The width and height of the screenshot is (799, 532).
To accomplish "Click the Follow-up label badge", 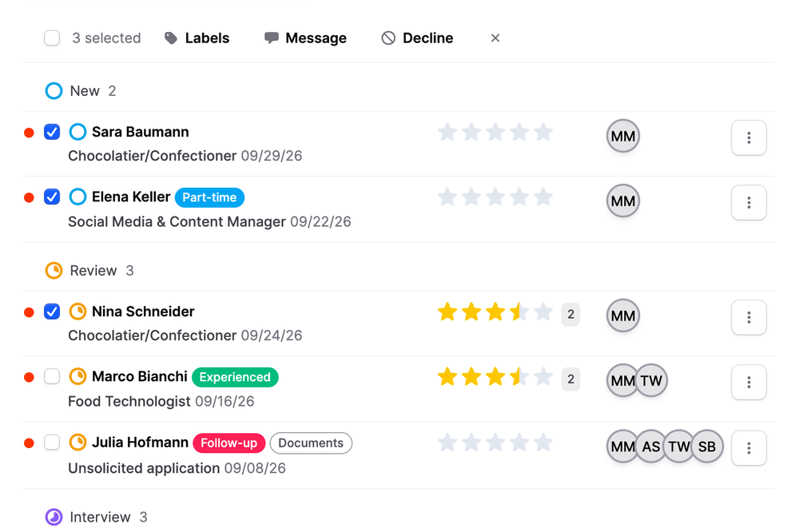I will [229, 443].
